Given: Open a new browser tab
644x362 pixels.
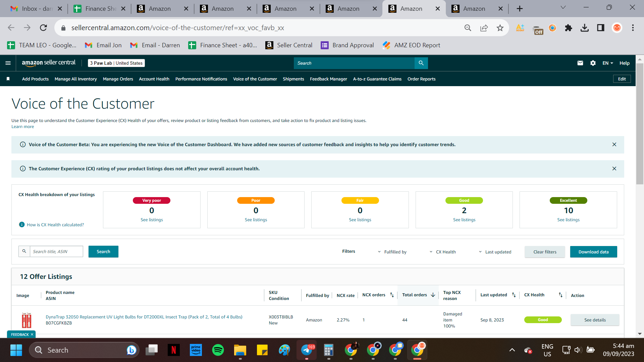Looking at the screenshot, I should tap(520, 9).
